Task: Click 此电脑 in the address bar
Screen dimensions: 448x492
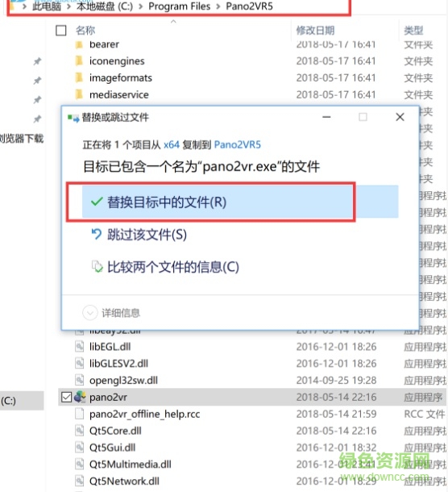Action: [x=47, y=6]
